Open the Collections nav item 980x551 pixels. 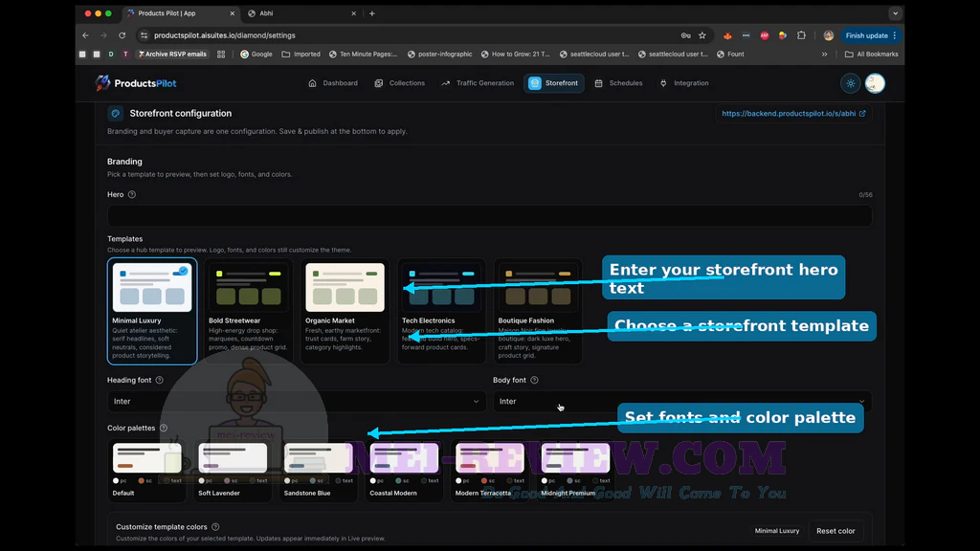[x=399, y=83]
